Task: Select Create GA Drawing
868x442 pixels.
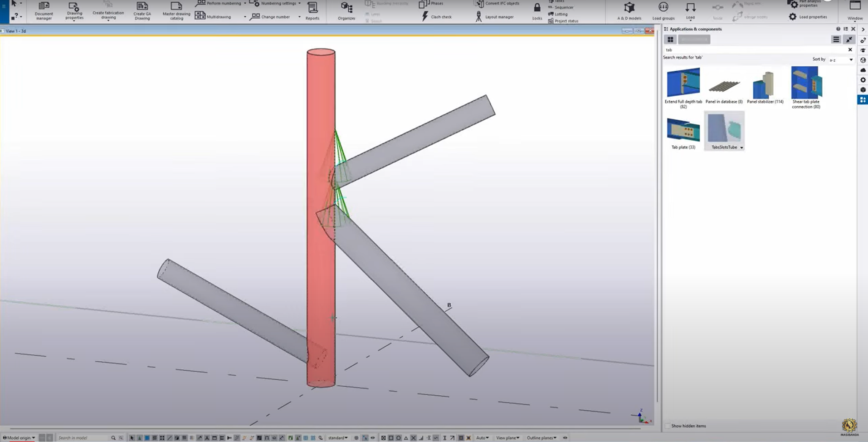Action: pyautogui.click(x=142, y=11)
